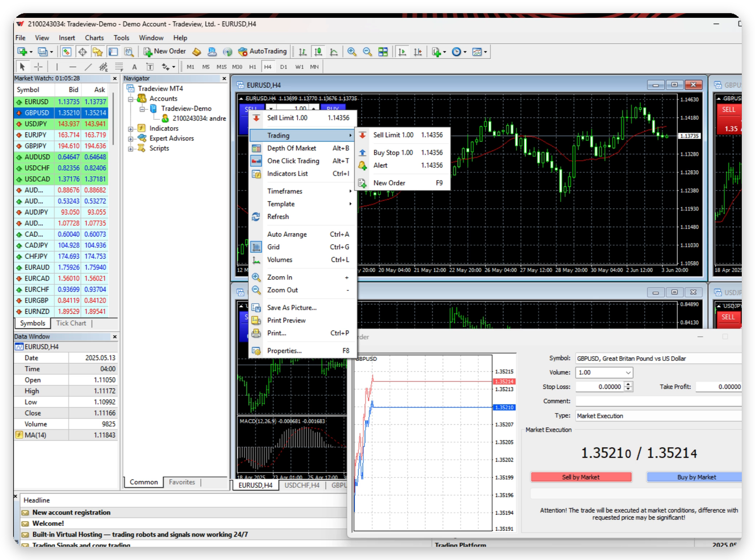
Task: Toggle the Market Watch panel icon
Action: (67, 51)
